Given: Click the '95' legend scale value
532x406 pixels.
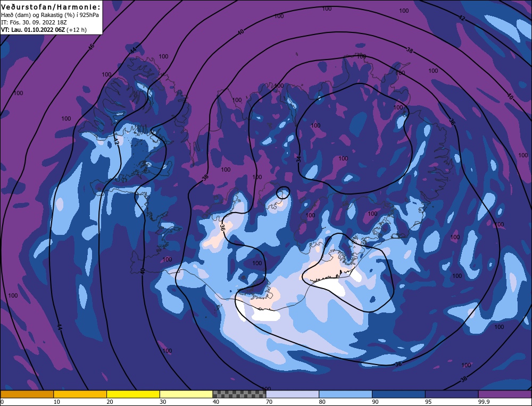Looking at the screenshot, I should [x=428, y=402].
